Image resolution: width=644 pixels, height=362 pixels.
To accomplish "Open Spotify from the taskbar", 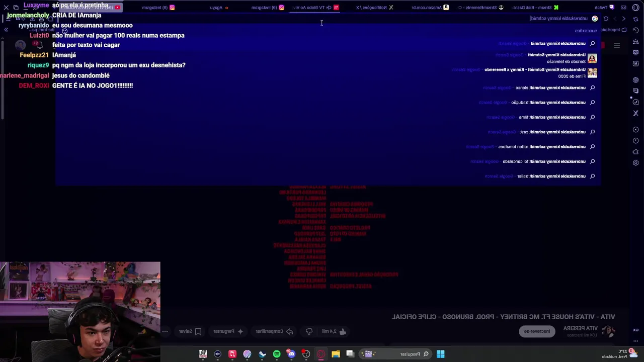I will tap(277, 354).
